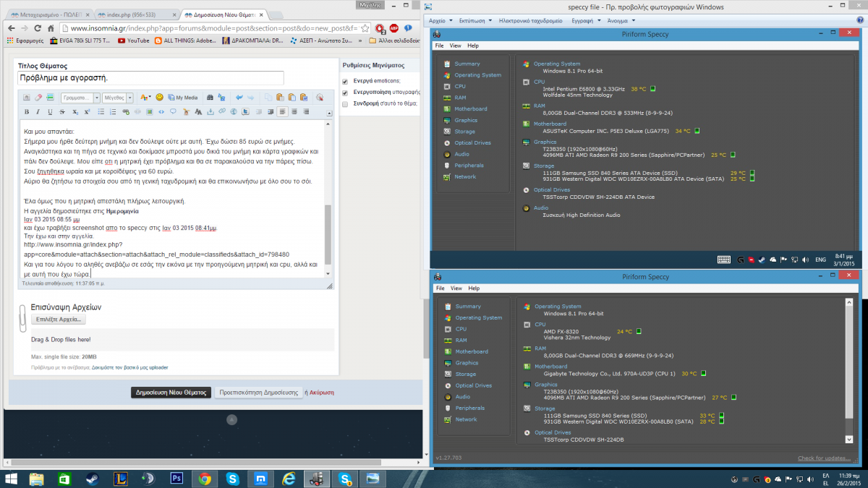
Task: Open the text color dropdown in editor
Action: pos(145,98)
